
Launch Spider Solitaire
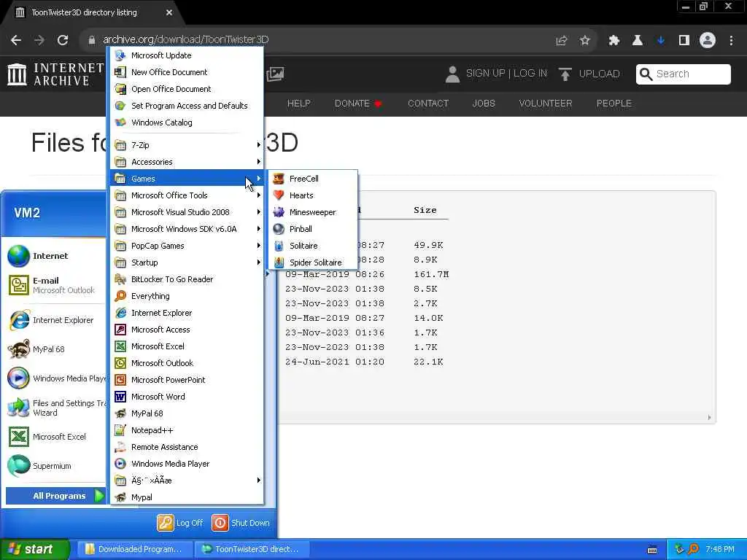coord(312,262)
